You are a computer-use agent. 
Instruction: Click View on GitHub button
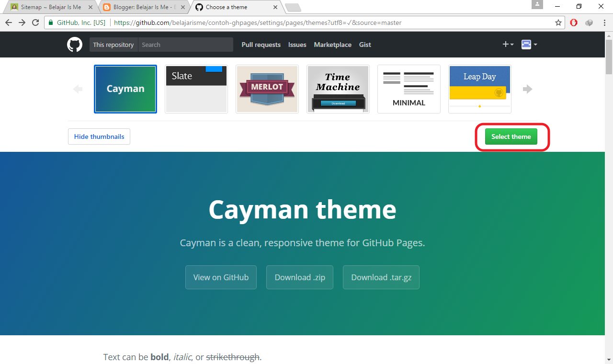tap(221, 277)
